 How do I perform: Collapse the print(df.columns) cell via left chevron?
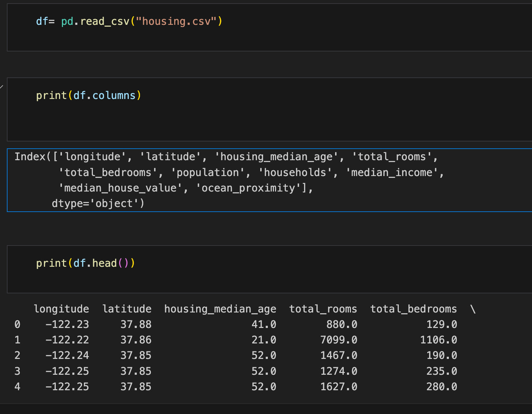tap(2, 86)
